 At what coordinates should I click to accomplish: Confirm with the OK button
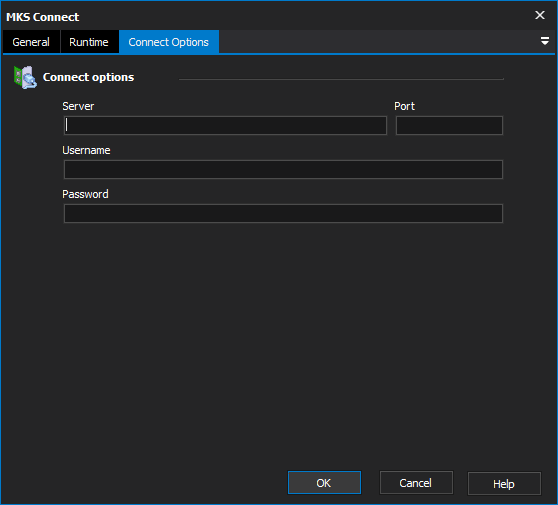click(324, 483)
